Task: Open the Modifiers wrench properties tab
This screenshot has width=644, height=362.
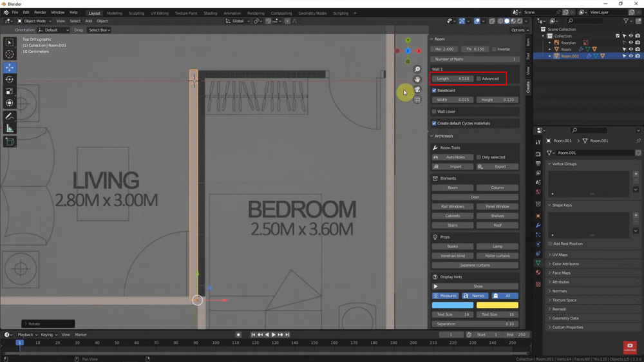Action: [x=538, y=225]
